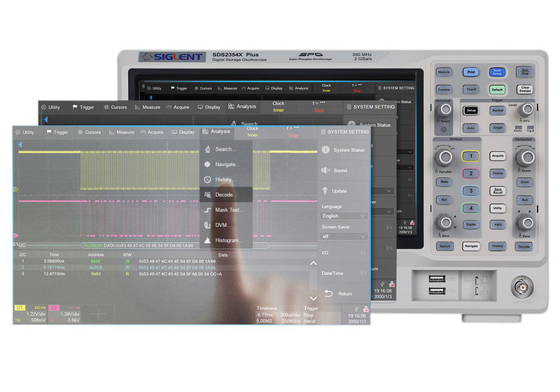Select trigger Single mode button
Viewport: 560px width, 392px height.
click(498, 128)
